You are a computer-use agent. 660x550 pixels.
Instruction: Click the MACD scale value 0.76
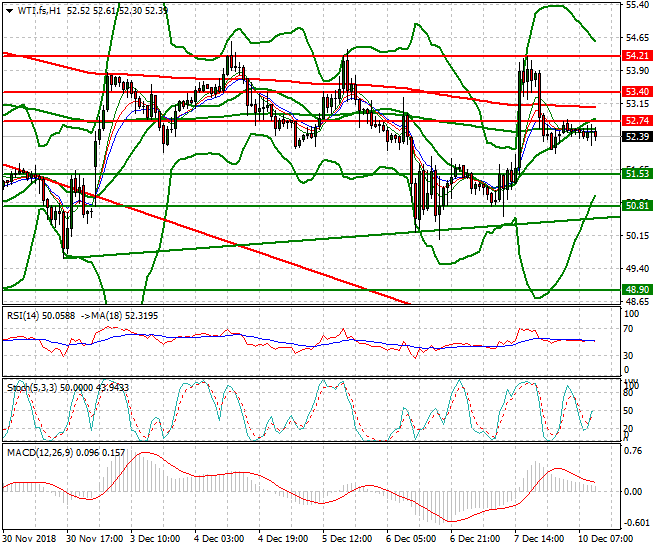click(x=634, y=451)
